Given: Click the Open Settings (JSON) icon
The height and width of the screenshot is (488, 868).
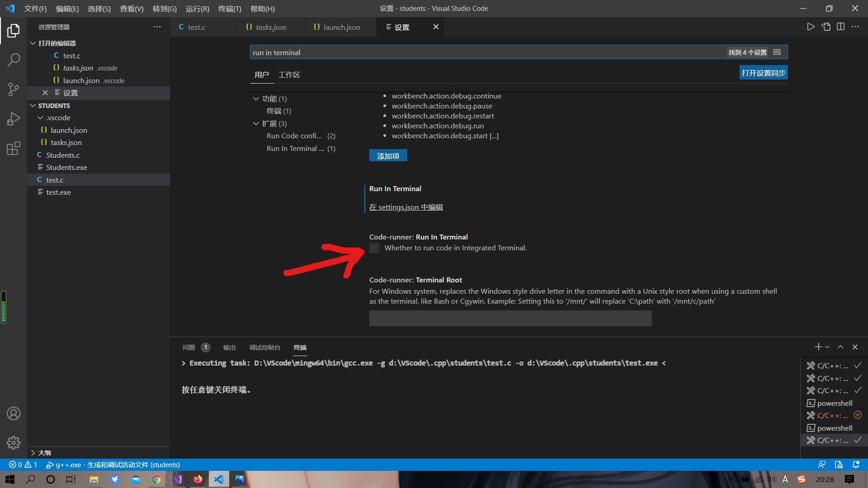Looking at the screenshot, I should 826,27.
